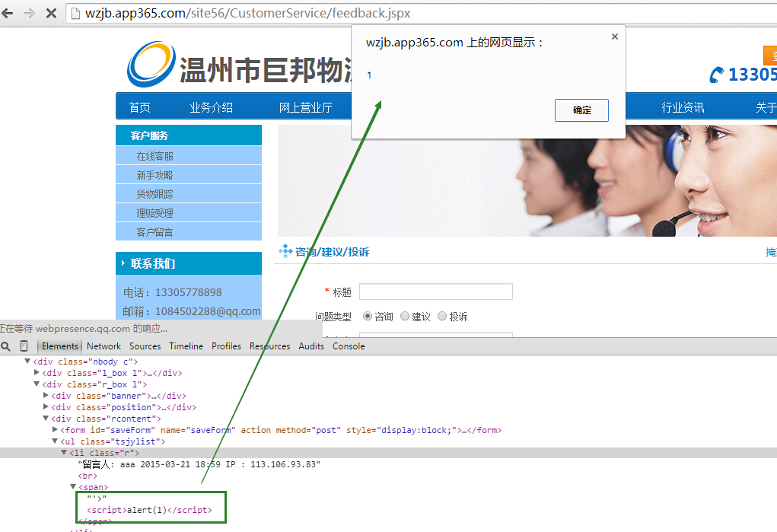Image resolution: width=777 pixels, height=532 pixels.
Task: Close the alert dialog with the X
Action: [614, 37]
